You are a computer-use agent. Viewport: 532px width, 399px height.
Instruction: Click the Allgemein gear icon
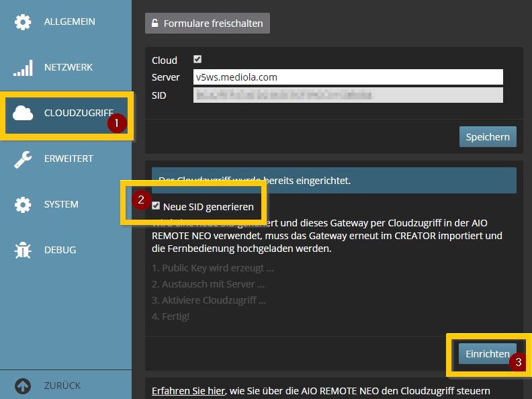23,22
